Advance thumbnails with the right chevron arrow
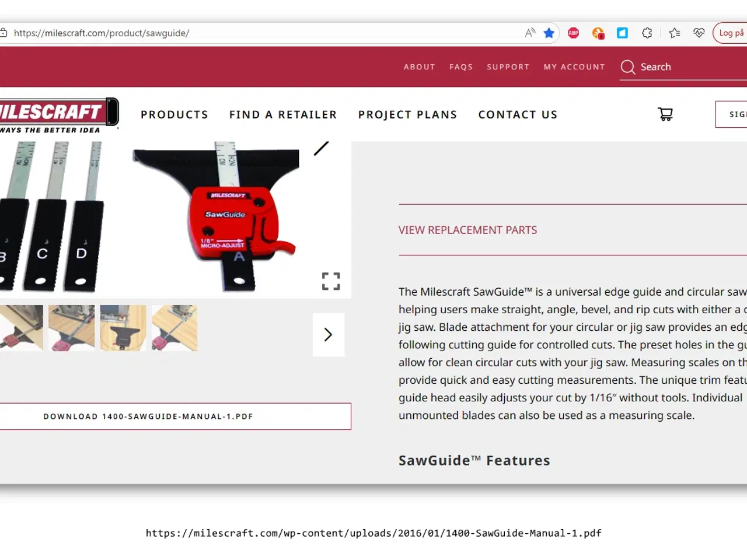Screen dimensions: 747x560 (329, 334)
